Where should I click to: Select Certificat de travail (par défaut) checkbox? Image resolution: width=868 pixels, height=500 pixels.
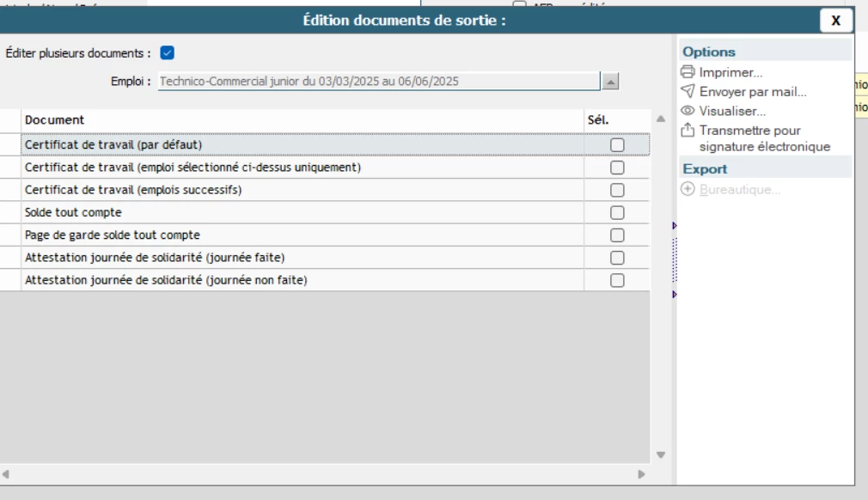[x=617, y=145]
